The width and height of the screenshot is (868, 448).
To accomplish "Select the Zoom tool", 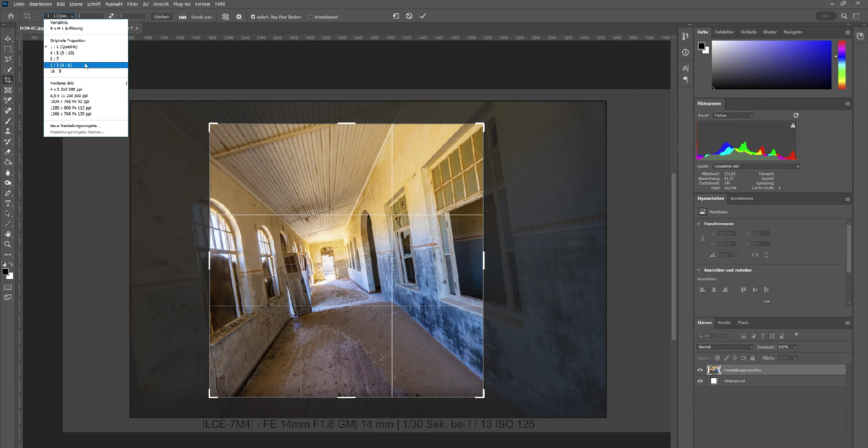I will tap(8, 244).
